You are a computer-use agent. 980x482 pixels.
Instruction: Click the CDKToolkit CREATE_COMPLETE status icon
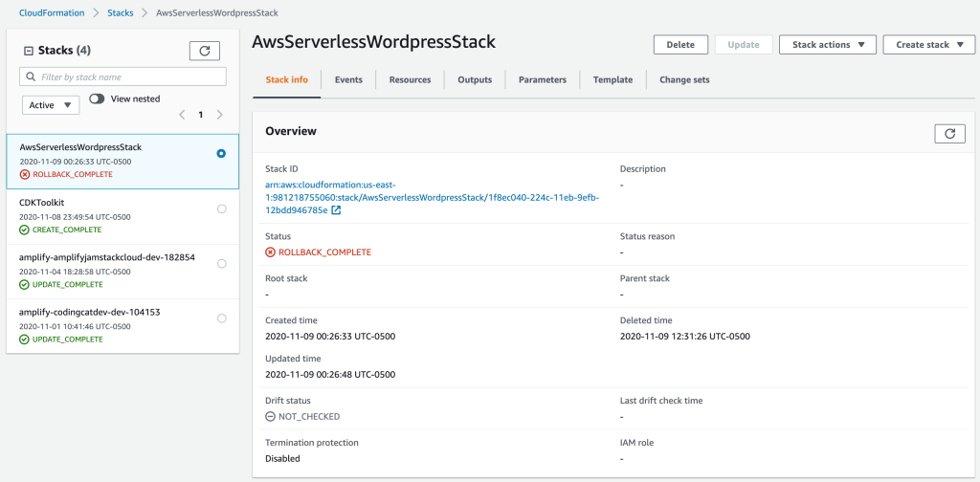(24, 230)
